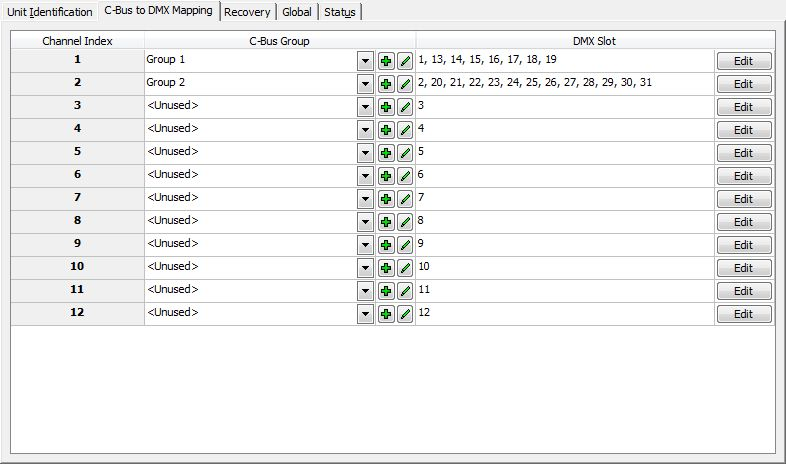The width and height of the screenshot is (786, 464).
Task: Click Edit for channel 1 DMX slots
Action: tap(744, 61)
